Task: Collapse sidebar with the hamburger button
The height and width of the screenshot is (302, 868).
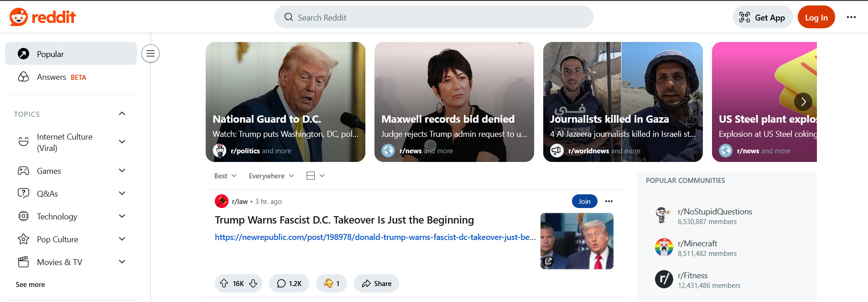Action: click(x=150, y=53)
